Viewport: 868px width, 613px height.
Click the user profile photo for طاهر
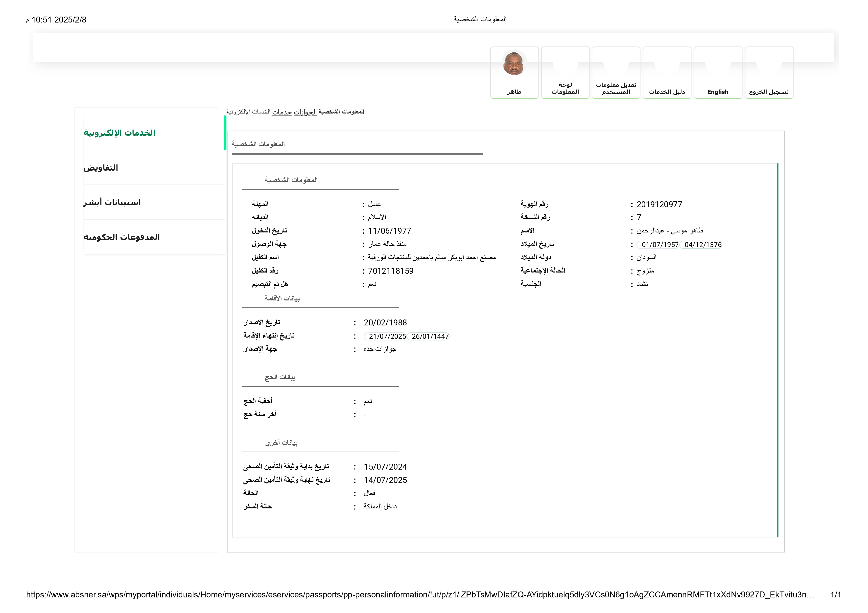point(514,63)
